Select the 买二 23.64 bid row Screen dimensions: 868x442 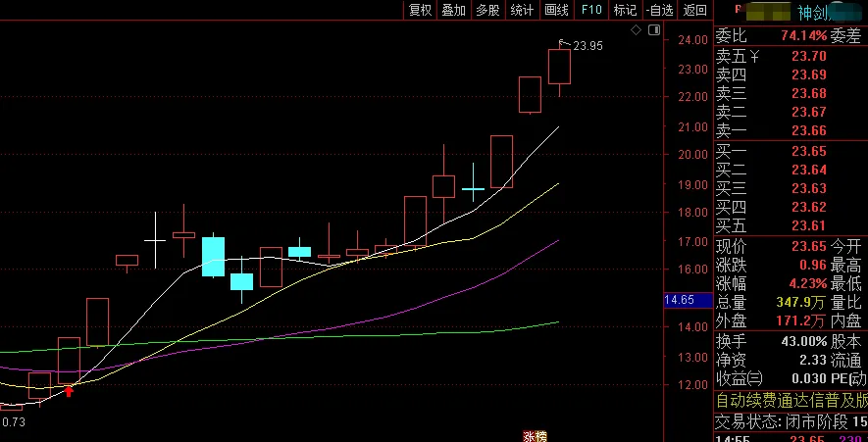click(x=791, y=170)
